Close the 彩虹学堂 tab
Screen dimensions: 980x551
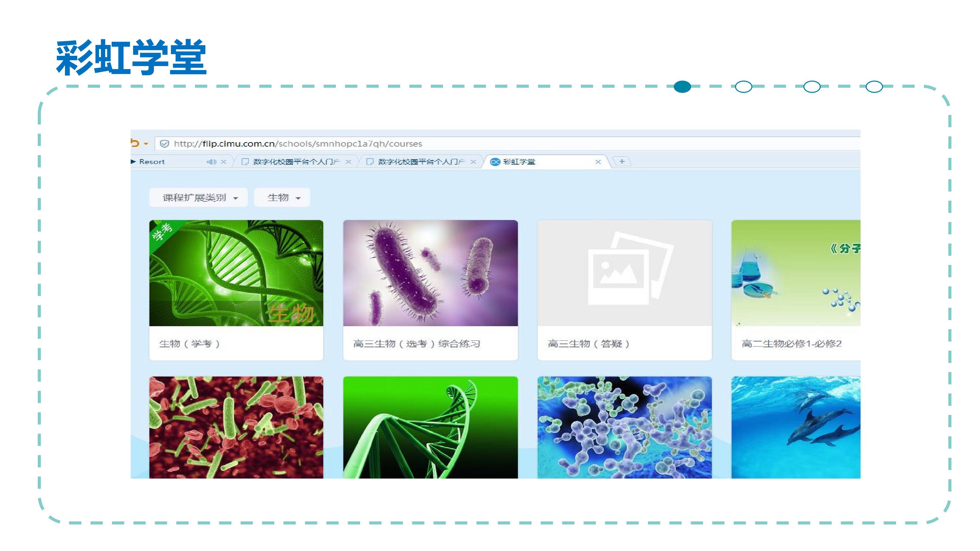(598, 162)
